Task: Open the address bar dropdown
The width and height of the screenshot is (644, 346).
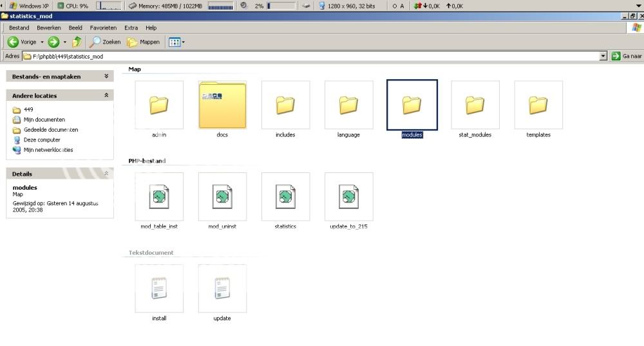Action: [x=603, y=56]
